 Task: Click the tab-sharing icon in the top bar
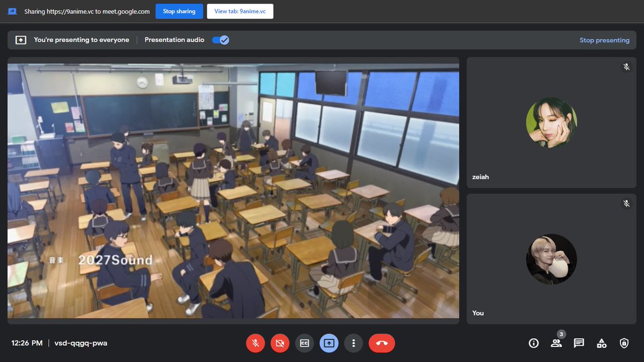coord(12,11)
